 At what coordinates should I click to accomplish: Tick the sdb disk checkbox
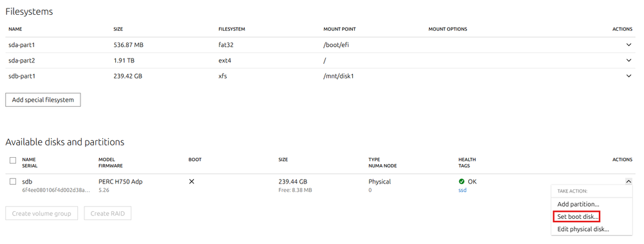(x=13, y=182)
